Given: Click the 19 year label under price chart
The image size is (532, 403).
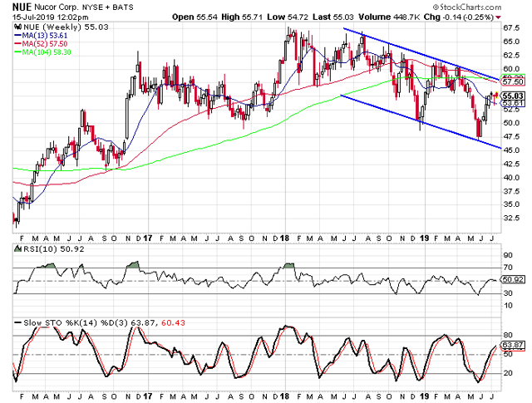Looking at the screenshot, I should pyautogui.click(x=424, y=238).
